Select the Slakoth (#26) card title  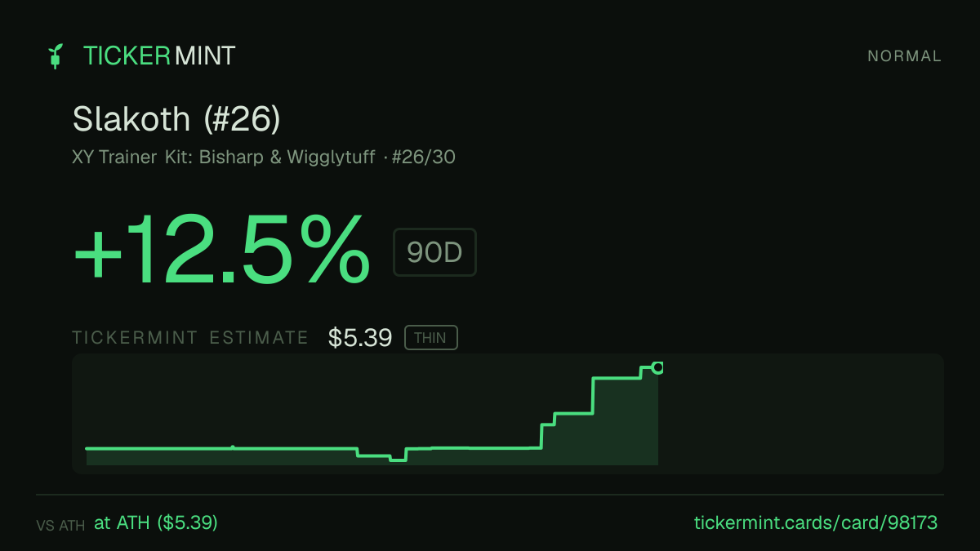point(176,119)
